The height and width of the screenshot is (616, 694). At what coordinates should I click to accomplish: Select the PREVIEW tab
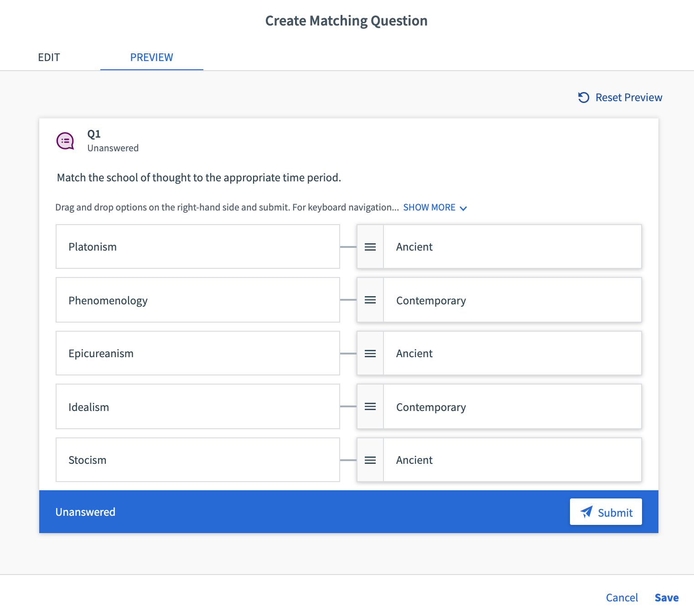[x=151, y=57]
